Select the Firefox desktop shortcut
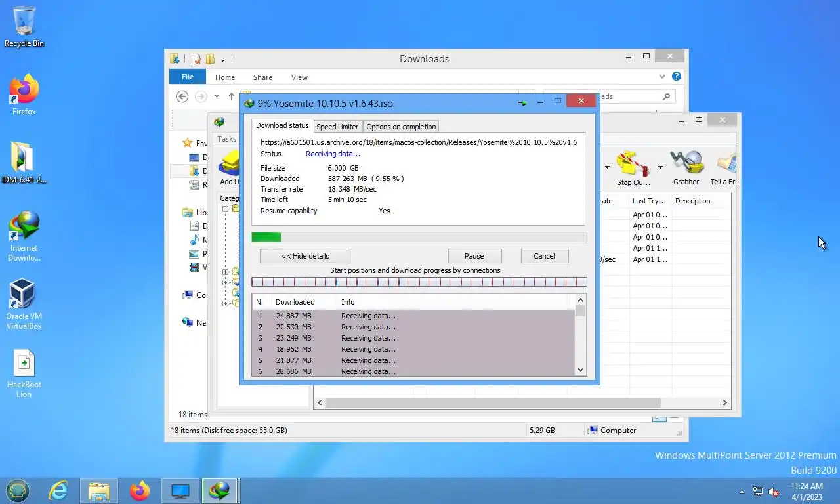This screenshot has width=840, height=504. click(24, 94)
